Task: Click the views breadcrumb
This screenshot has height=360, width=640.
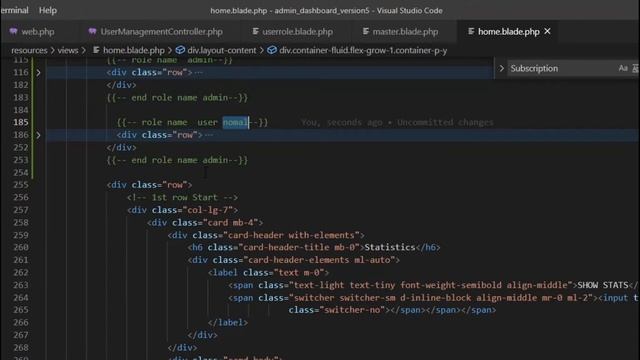Action: tap(68, 50)
